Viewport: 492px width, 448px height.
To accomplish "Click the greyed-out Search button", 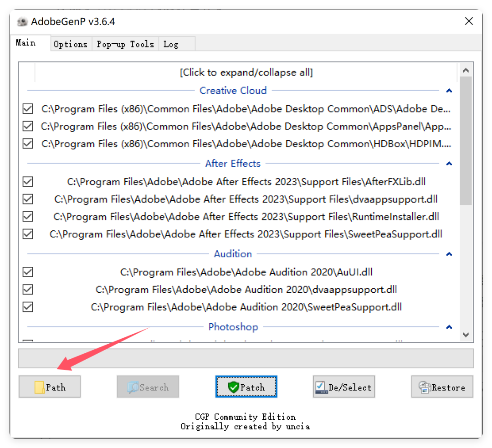I will [148, 387].
